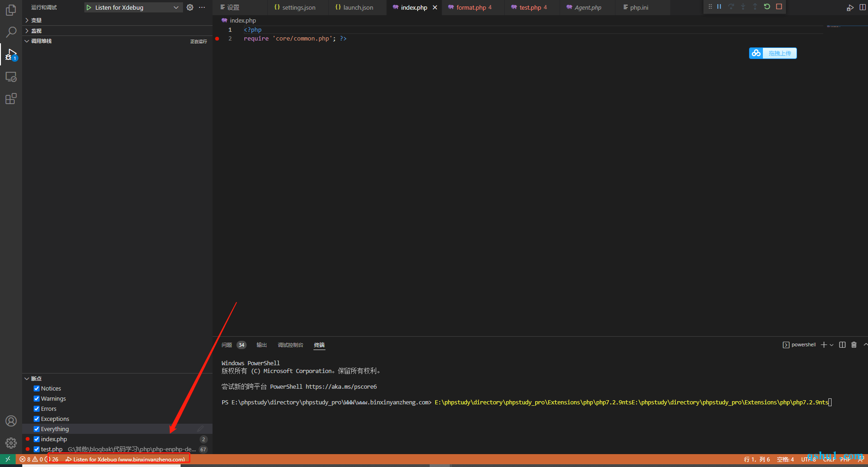Image resolution: width=868 pixels, height=467 pixels.
Task: Maximize the terminal panel with the caret
Action: click(865, 344)
